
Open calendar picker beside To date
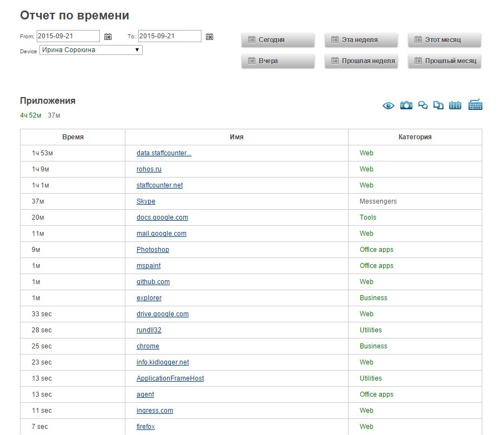(x=209, y=37)
